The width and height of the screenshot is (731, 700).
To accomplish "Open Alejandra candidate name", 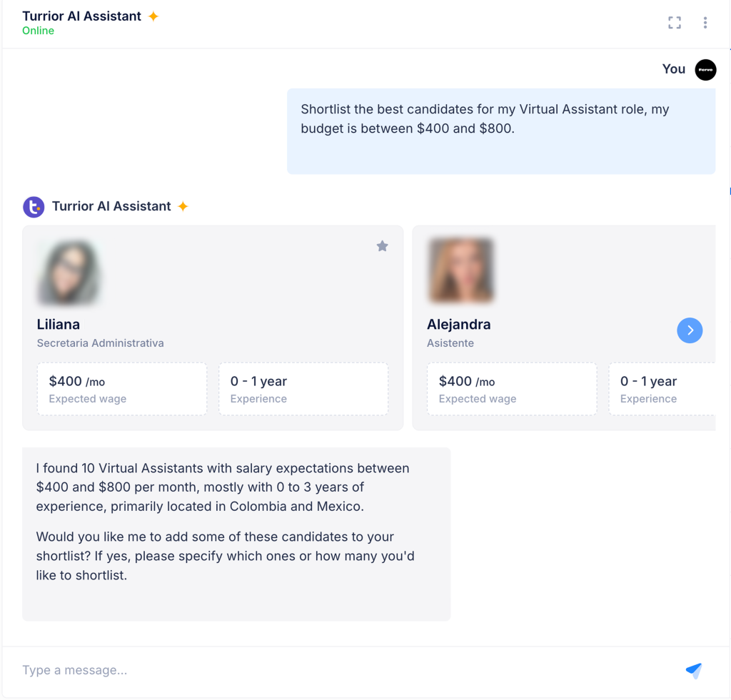I will click(459, 325).
